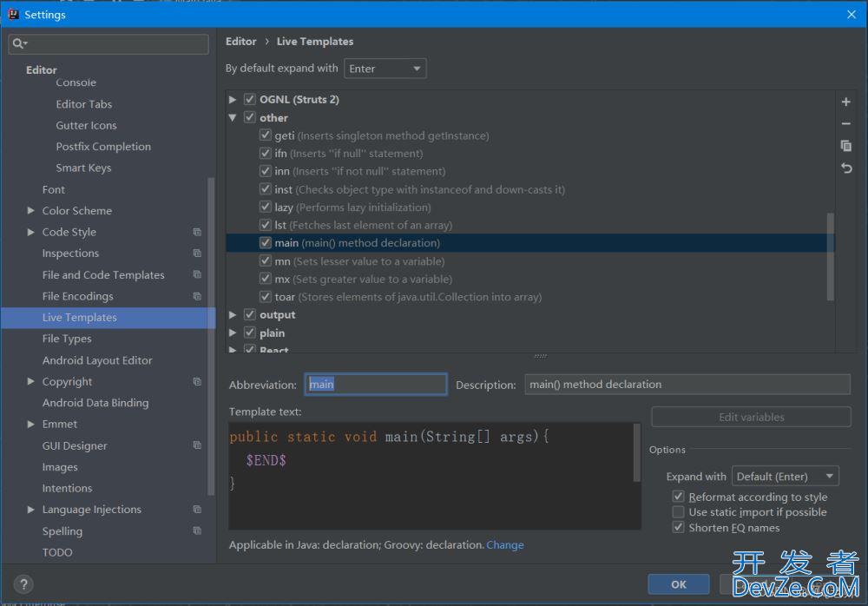This screenshot has height=606, width=868.
Task: Click the IntelliJ logo in the title bar
Action: 13,14
